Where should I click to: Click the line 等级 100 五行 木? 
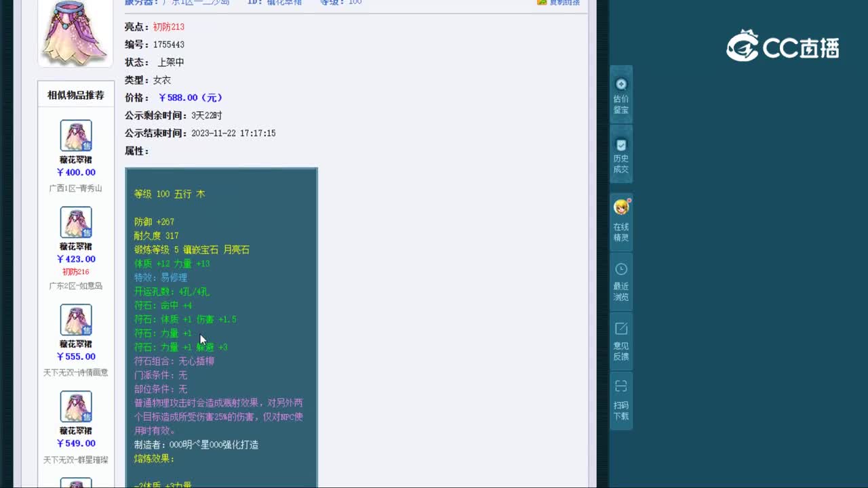coord(170,194)
